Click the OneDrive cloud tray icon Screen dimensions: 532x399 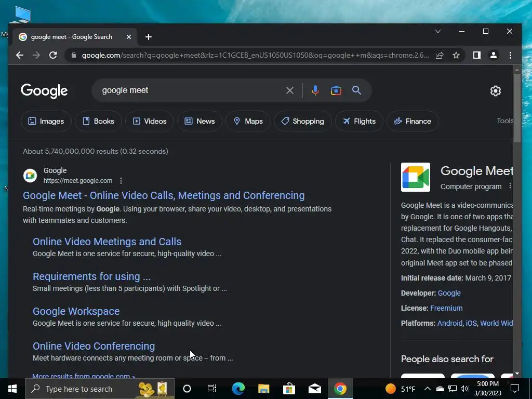[440, 389]
